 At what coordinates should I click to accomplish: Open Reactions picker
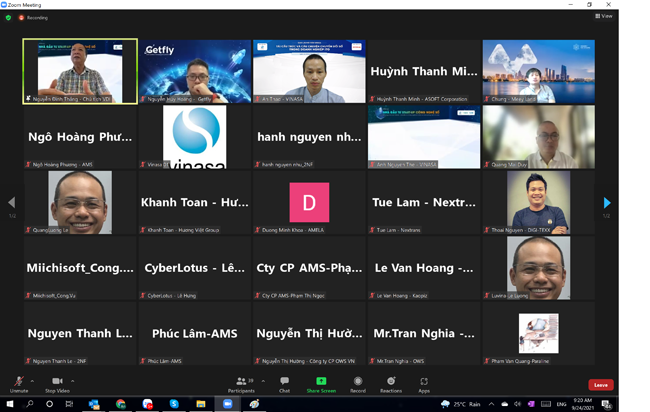[391, 384]
